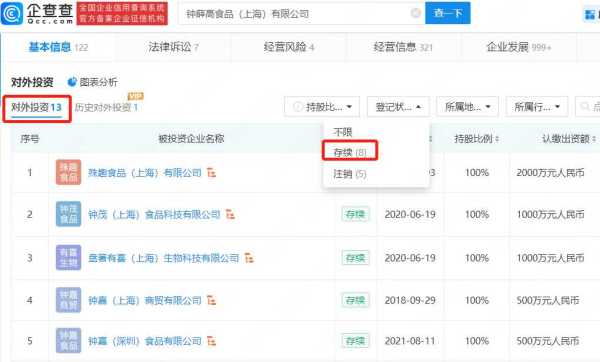Switch to the 企业发展 tab
The image size is (600, 362).
[518, 47]
